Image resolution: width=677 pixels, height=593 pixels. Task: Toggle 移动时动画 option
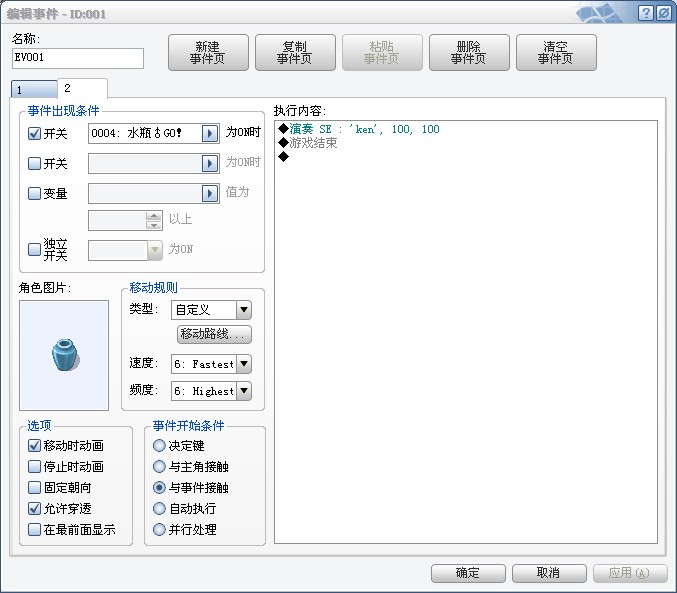pos(35,445)
